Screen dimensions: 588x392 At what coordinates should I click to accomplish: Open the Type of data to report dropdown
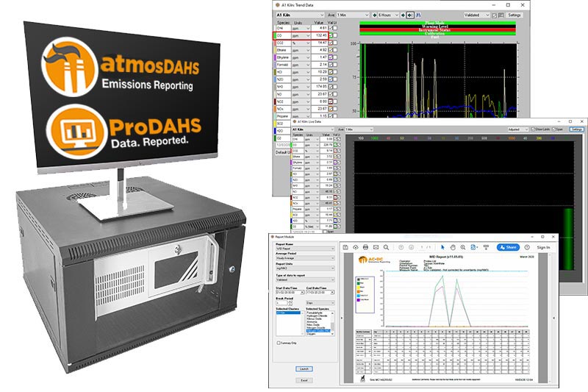[x=305, y=279]
